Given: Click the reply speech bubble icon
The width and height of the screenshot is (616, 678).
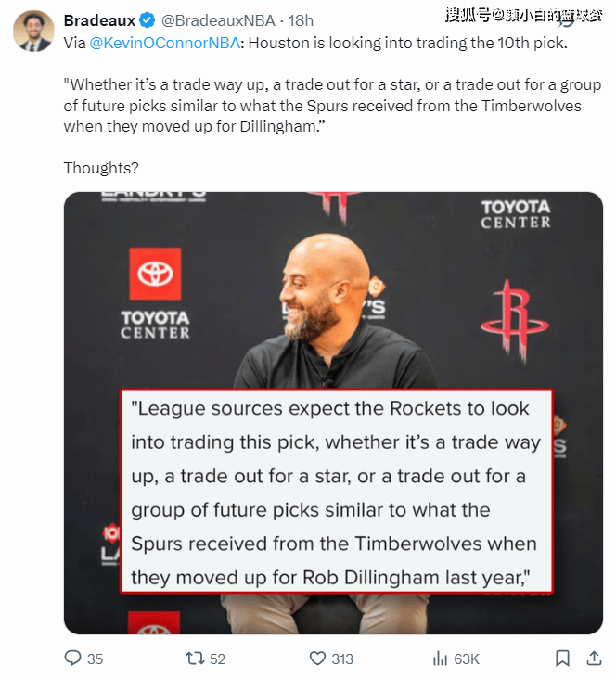Looking at the screenshot, I should [72, 659].
